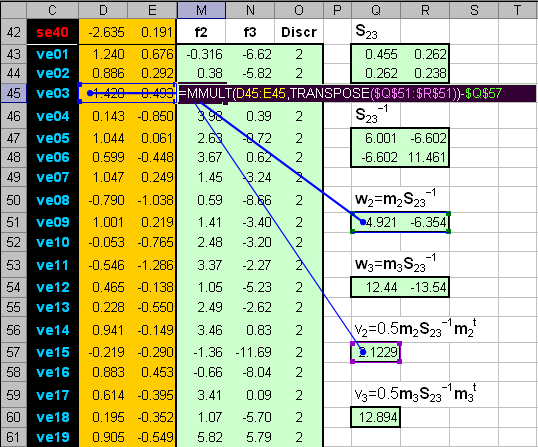The width and height of the screenshot is (538, 447).
Task: Click cell Q51 with value 4.921
Action: [376, 222]
